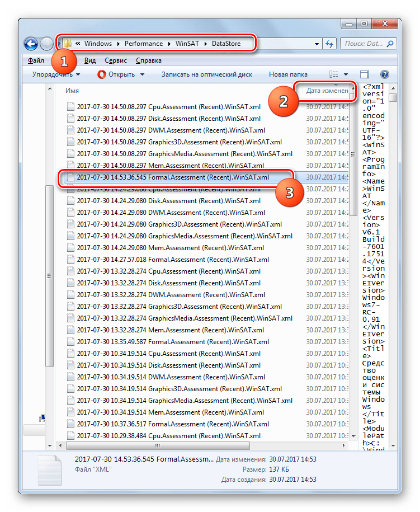Select 2017-07-30 13.32.28.274 Cpu.Assessment file
The width and height of the screenshot is (420, 512).
coord(169,271)
